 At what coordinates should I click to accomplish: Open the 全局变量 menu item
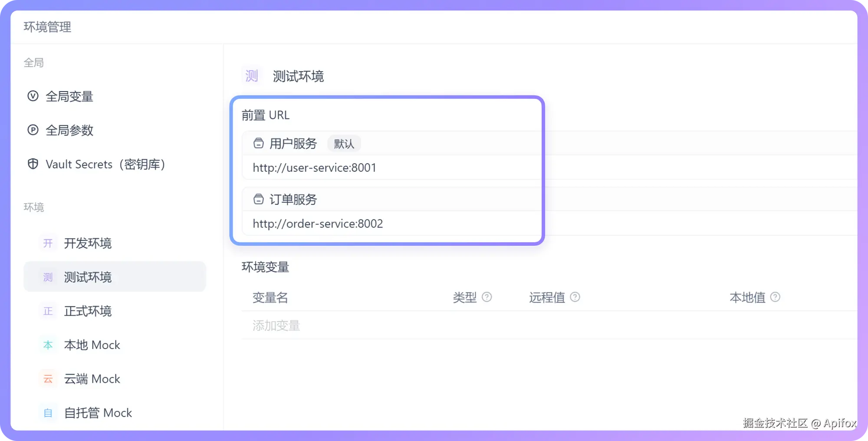pyautogui.click(x=69, y=96)
